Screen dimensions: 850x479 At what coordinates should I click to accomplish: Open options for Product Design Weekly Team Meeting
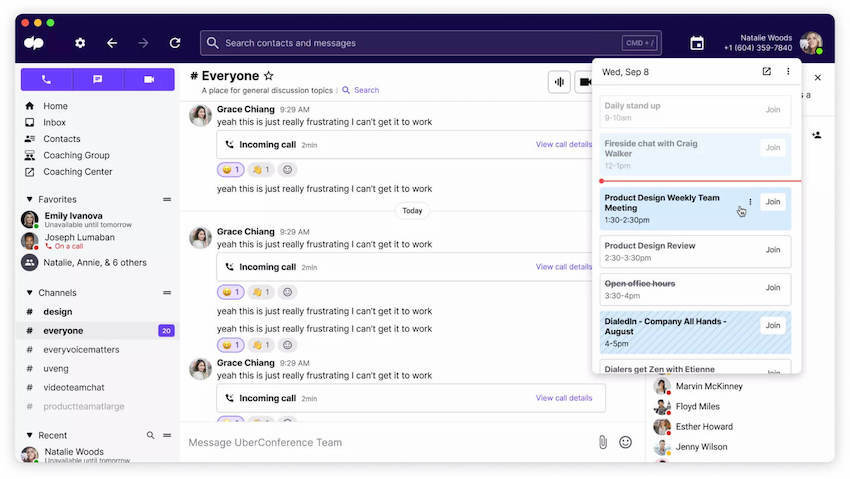point(750,202)
